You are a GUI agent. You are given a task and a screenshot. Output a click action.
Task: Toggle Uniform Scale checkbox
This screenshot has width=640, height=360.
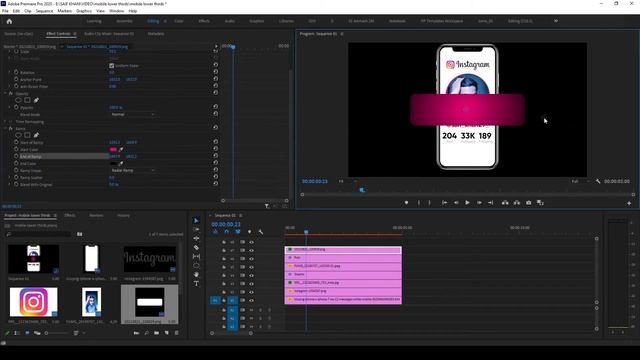111,65
